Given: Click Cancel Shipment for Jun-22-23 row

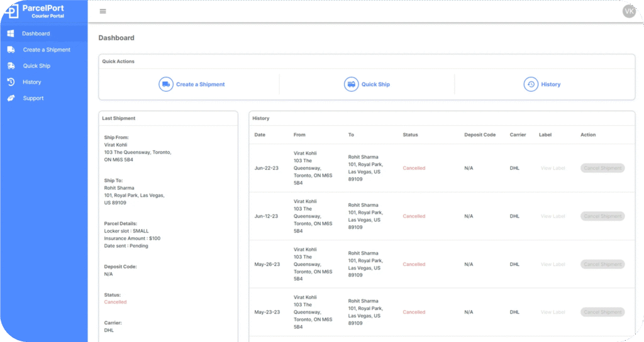Looking at the screenshot, I should (x=602, y=168).
